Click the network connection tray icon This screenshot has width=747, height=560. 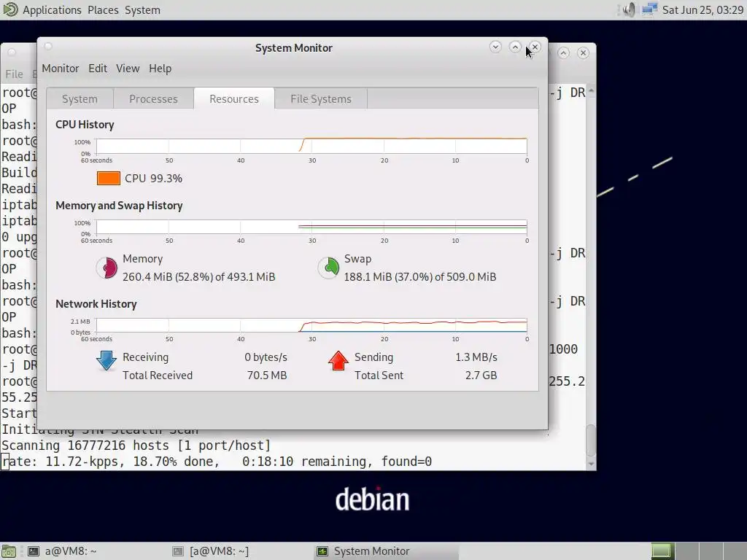pos(649,9)
